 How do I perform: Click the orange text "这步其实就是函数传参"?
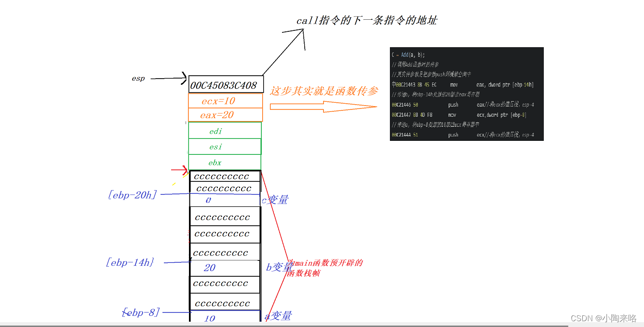click(324, 91)
